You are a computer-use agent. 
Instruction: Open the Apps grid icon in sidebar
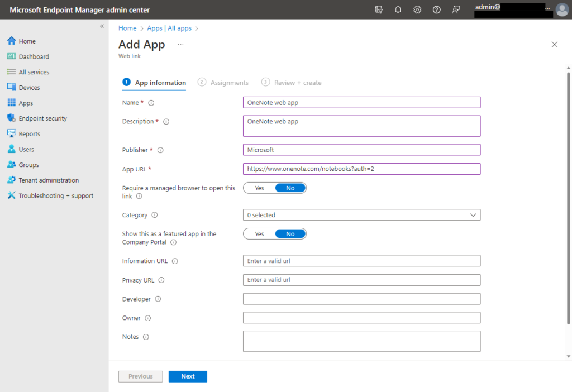coord(12,103)
